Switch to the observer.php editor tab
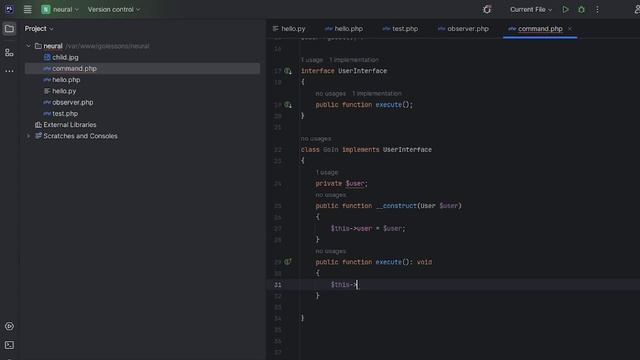640x360 pixels. click(463, 29)
